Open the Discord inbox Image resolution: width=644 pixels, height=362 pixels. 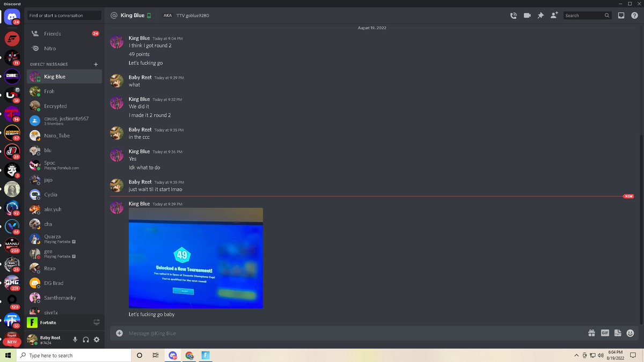click(621, 16)
